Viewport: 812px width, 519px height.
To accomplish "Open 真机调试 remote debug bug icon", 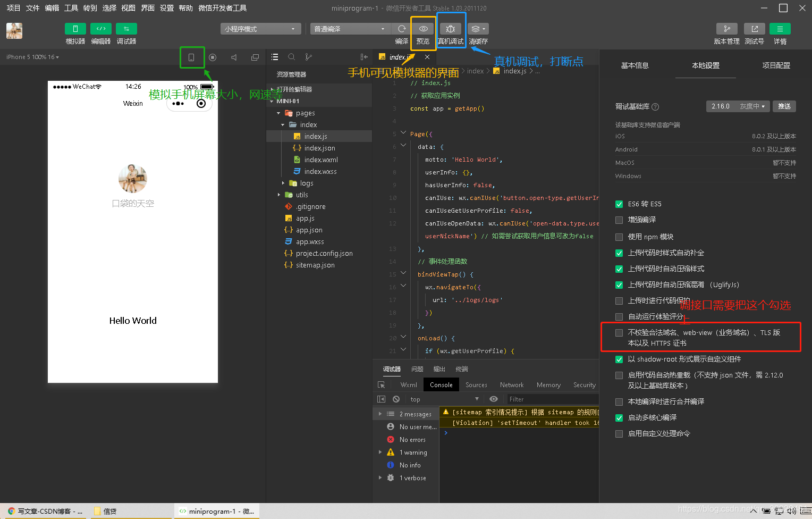I will pyautogui.click(x=451, y=29).
